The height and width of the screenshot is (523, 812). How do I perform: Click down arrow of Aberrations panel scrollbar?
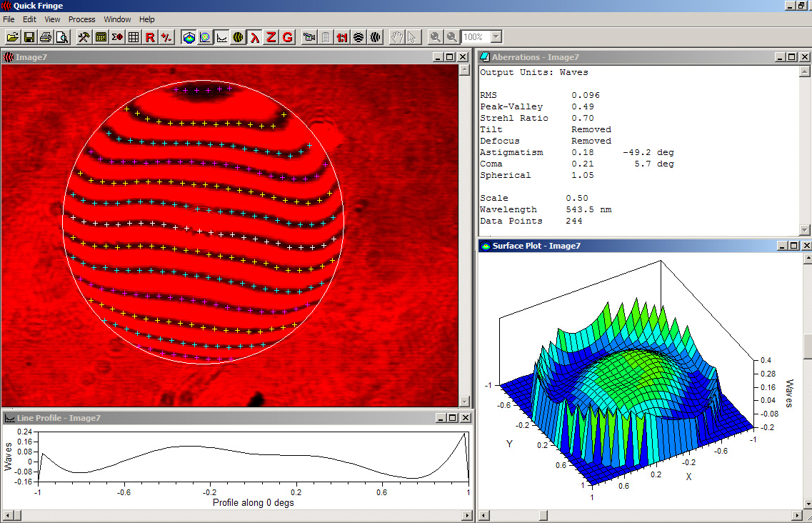(804, 229)
